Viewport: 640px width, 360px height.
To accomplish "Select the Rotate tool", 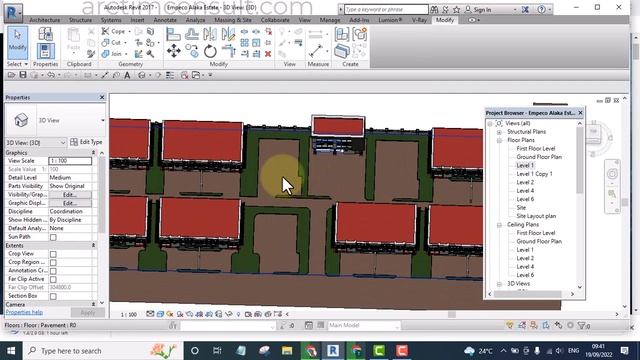I will pyautogui.click(x=210, y=51).
